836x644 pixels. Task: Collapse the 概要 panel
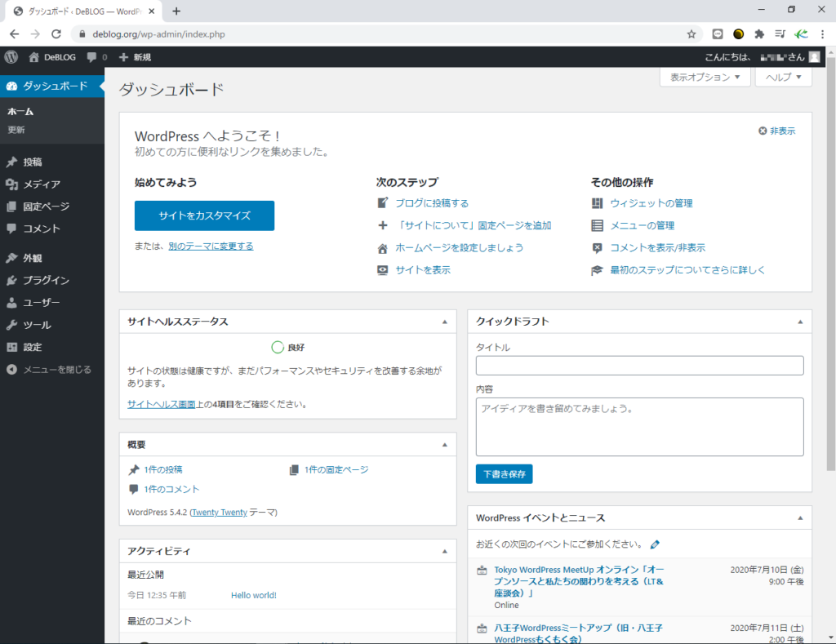[x=445, y=445]
